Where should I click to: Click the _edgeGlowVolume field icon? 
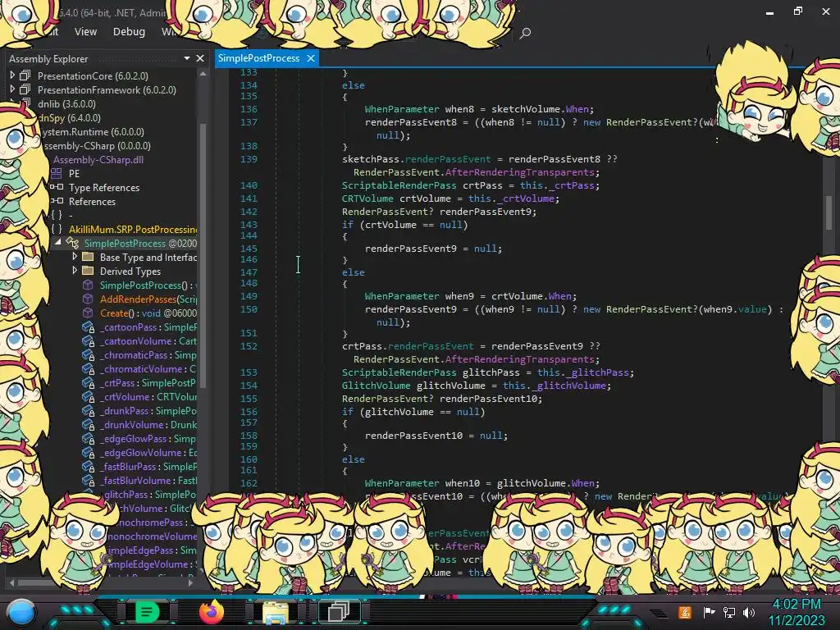88,452
